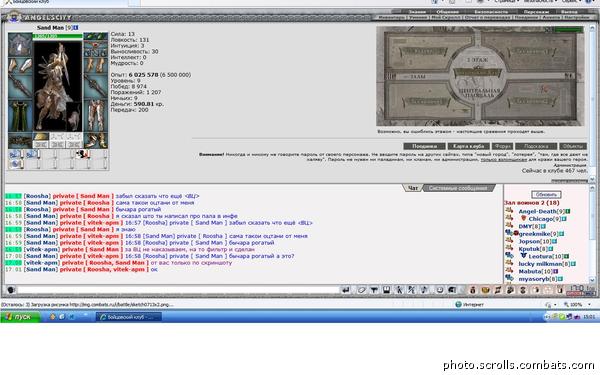600x375 pixels.
Task: Click the Обновить button in user list
Action: (546, 195)
